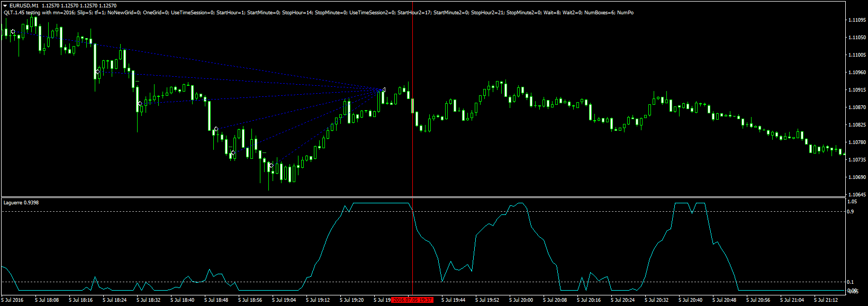Click the 5 Jul 19:52 time axis label
This screenshot has width=868, height=306.
click(x=487, y=300)
